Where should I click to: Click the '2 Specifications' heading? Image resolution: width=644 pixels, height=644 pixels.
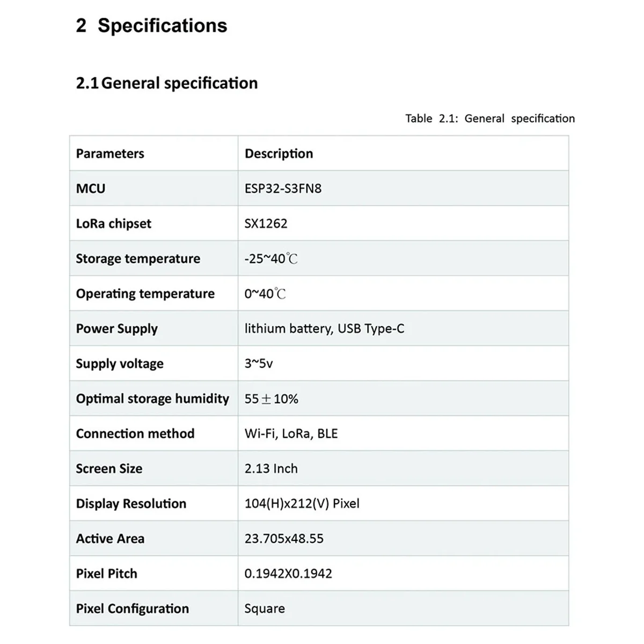coord(152,26)
